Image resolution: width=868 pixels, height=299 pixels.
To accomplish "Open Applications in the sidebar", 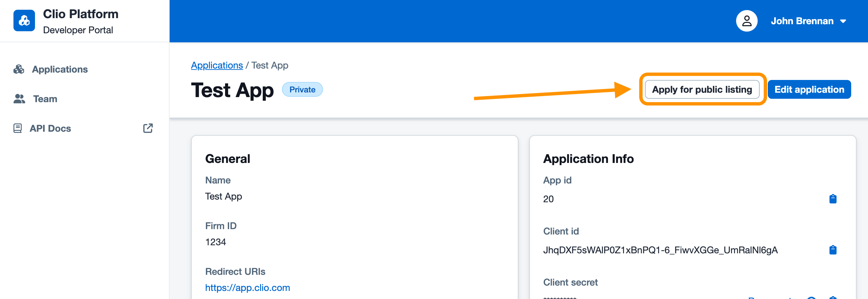I will (x=60, y=69).
